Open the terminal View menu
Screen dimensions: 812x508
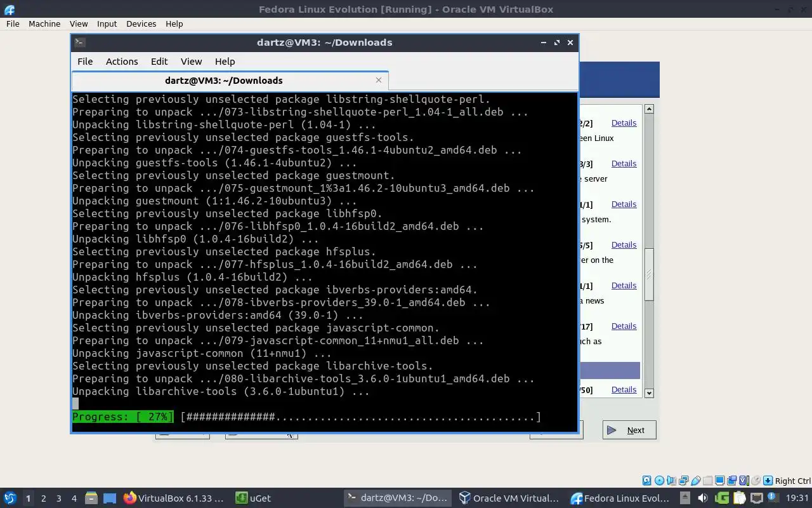pyautogui.click(x=191, y=62)
